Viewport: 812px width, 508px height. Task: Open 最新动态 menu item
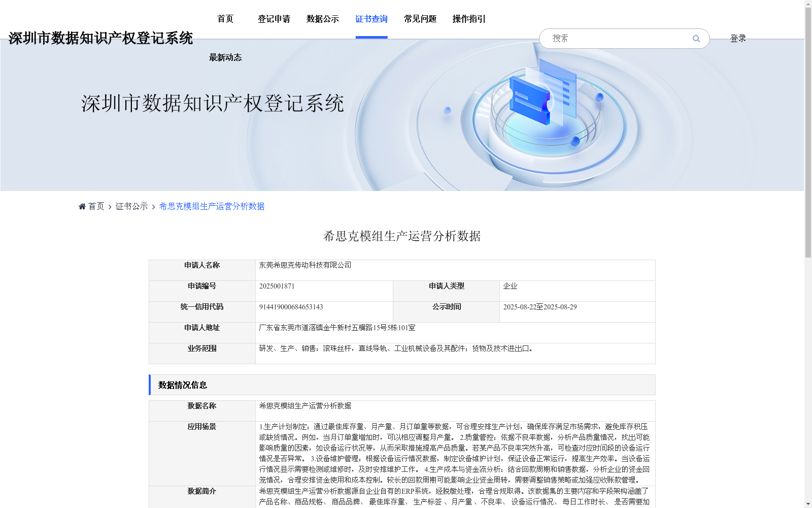(225, 57)
